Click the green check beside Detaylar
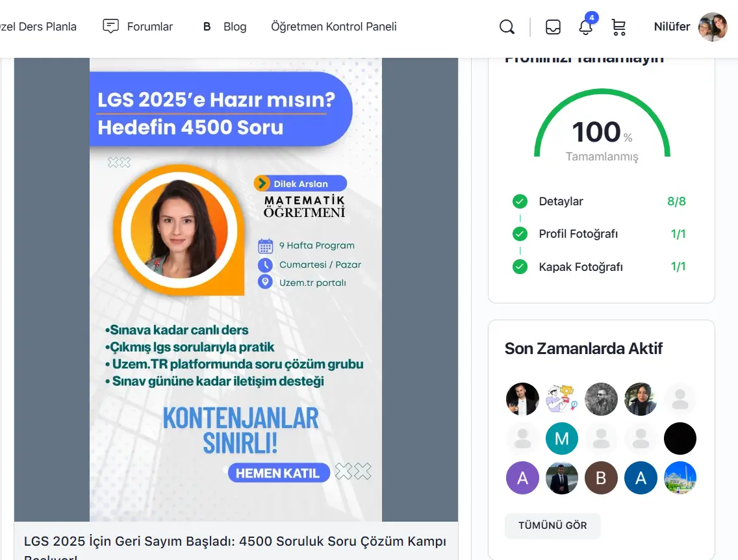 point(520,201)
